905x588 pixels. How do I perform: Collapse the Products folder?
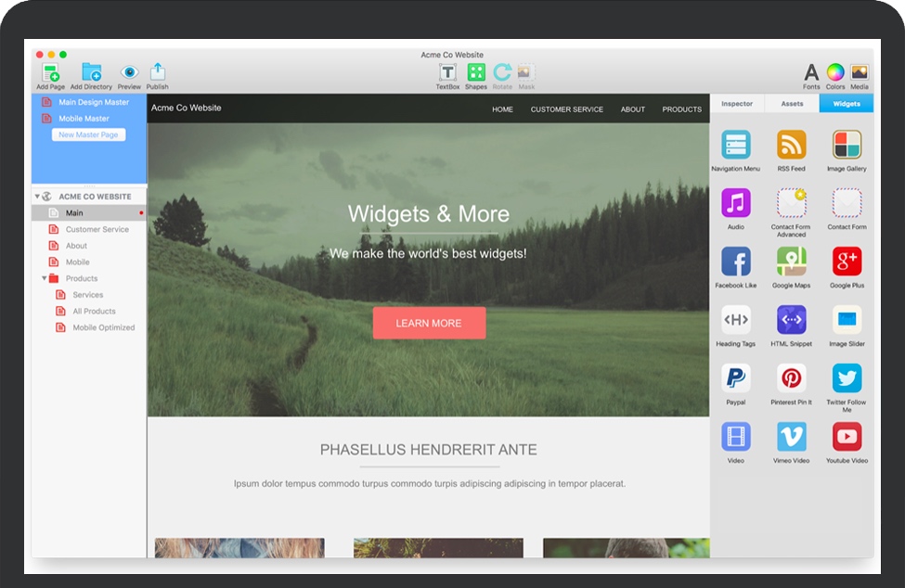44,278
